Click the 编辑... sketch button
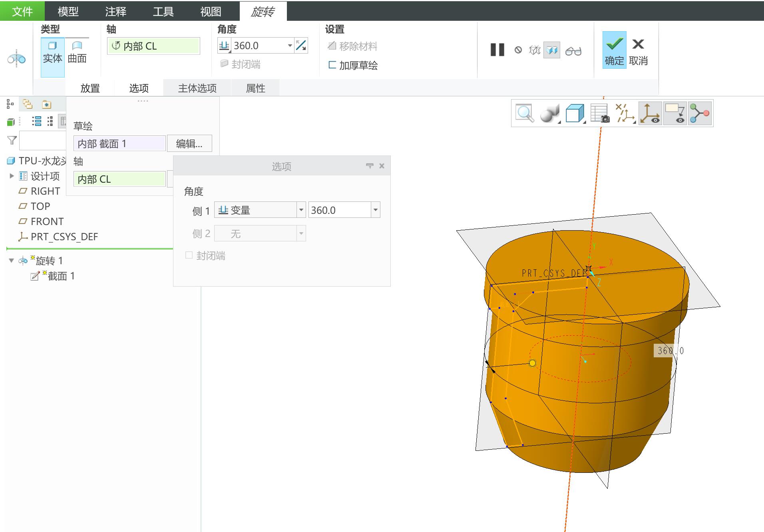The height and width of the screenshot is (532, 764). tap(189, 143)
